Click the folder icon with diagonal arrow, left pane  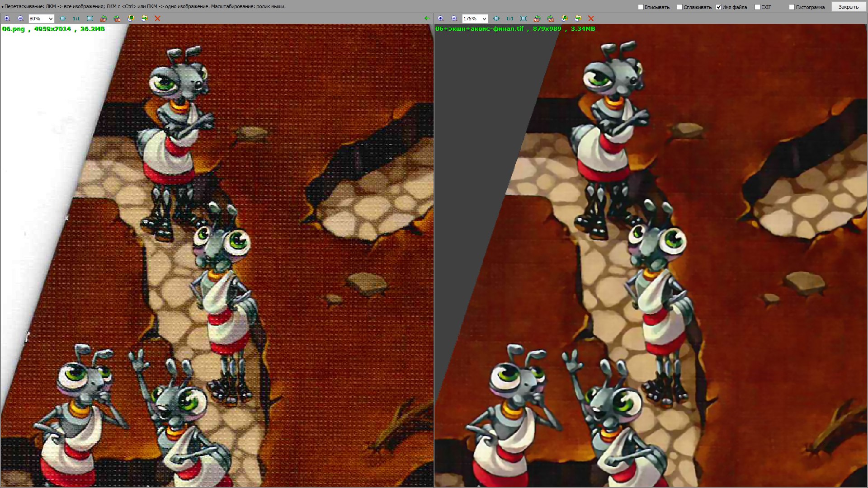(131, 19)
